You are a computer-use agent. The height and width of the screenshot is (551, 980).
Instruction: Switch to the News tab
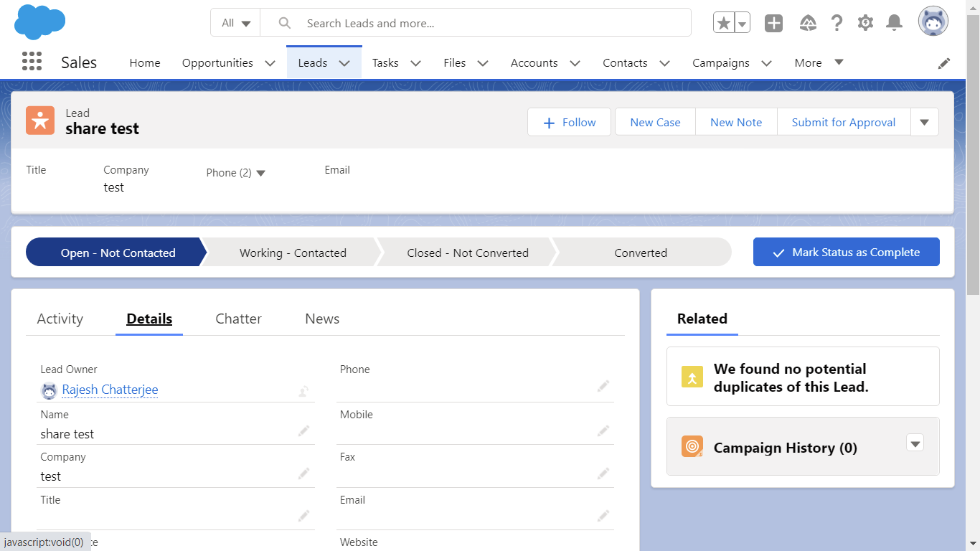click(x=322, y=319)
